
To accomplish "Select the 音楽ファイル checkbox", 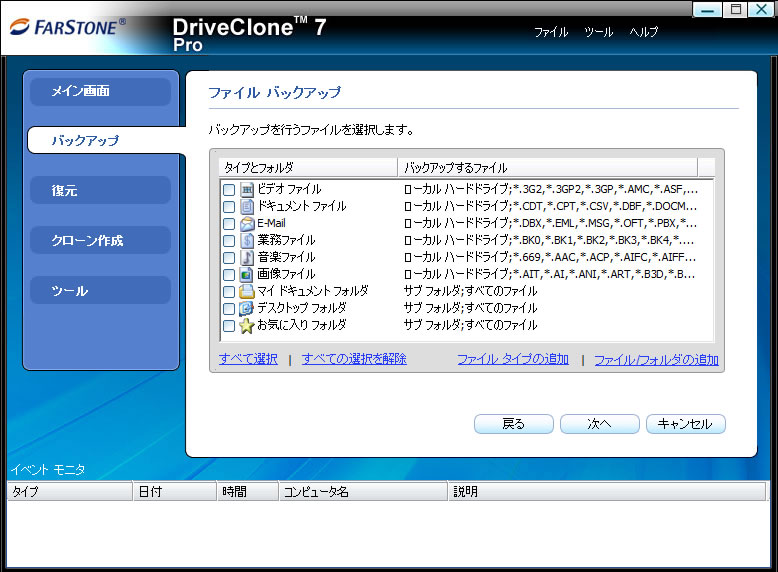I will (x=229, y=258).
